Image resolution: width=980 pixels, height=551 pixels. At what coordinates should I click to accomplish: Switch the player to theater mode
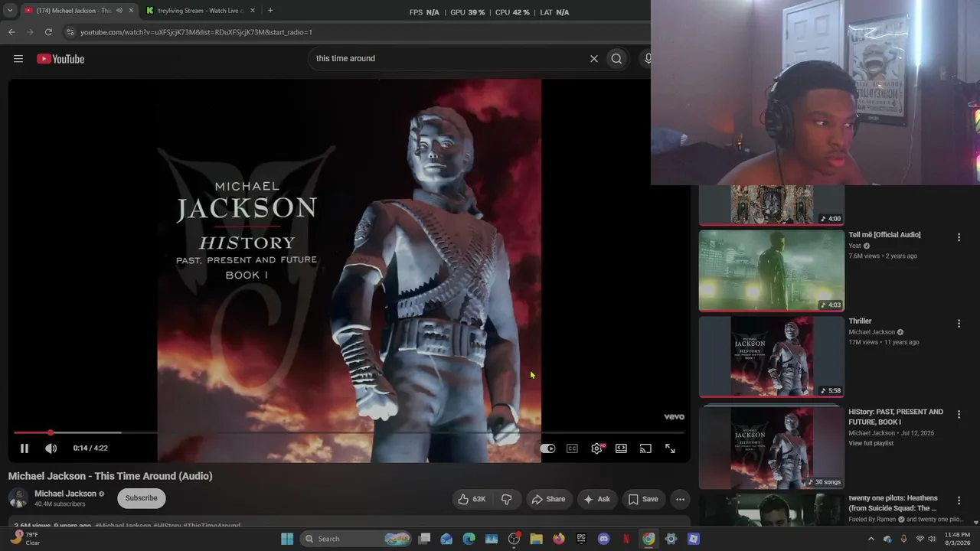(621, 448)
